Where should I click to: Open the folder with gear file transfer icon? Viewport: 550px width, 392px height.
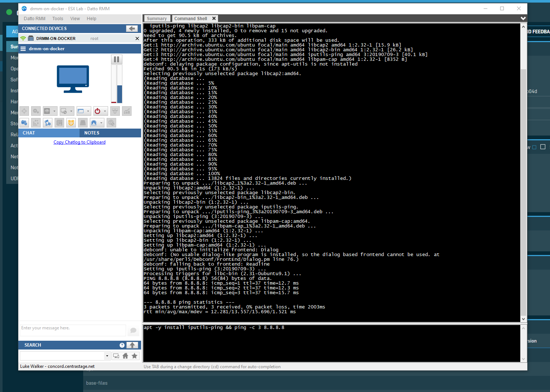24,123
